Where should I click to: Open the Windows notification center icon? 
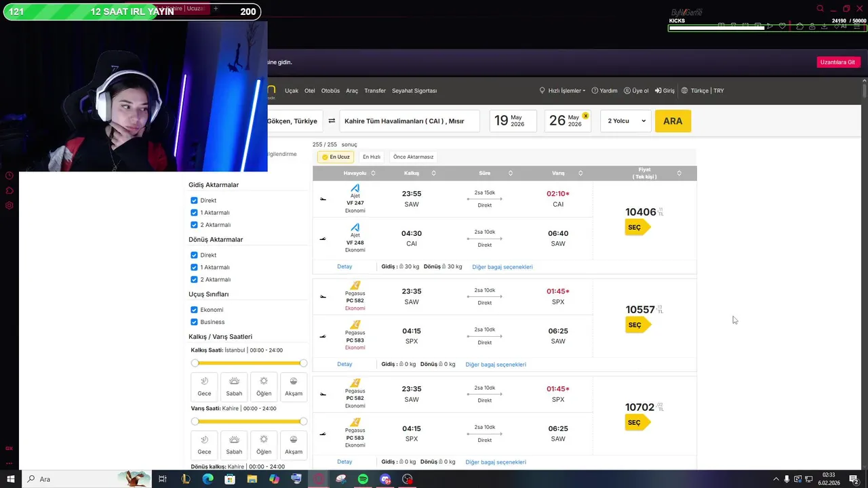[x=854, y=479]
